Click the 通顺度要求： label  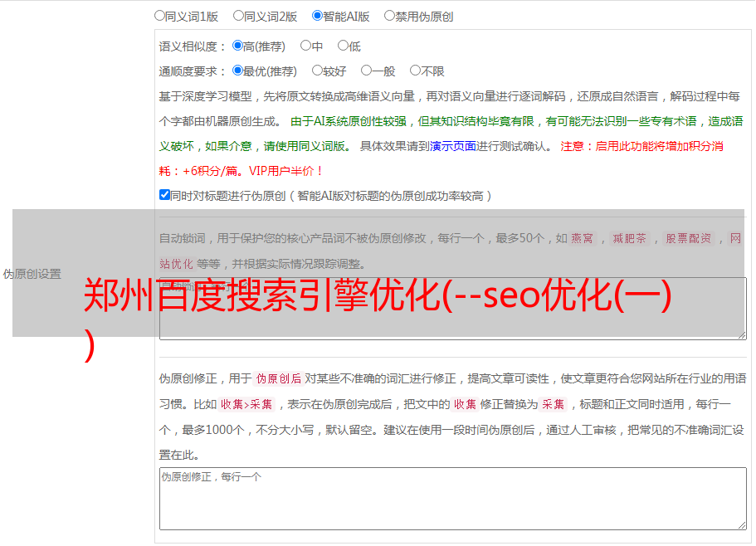[x=193, y=71]
